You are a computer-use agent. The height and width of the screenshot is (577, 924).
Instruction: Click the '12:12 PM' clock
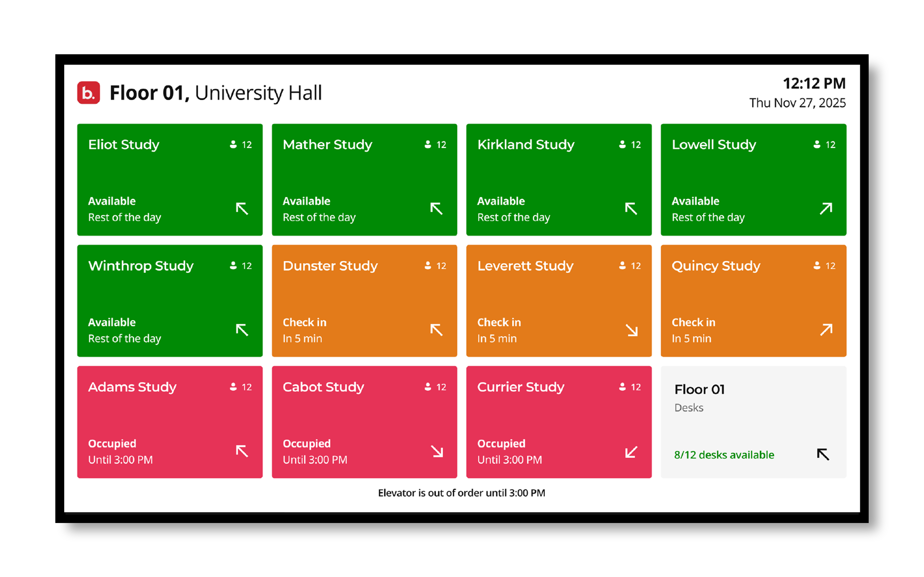coord(814,84)
